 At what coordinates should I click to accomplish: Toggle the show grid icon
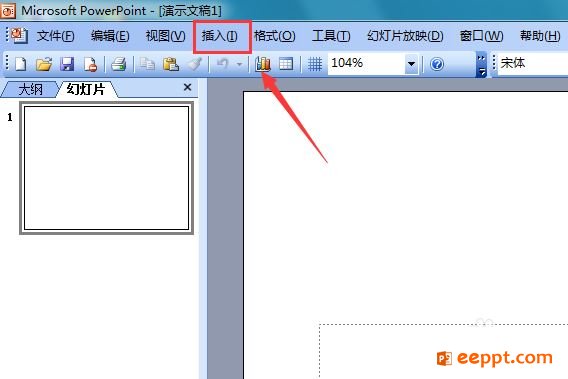point(315,64)
